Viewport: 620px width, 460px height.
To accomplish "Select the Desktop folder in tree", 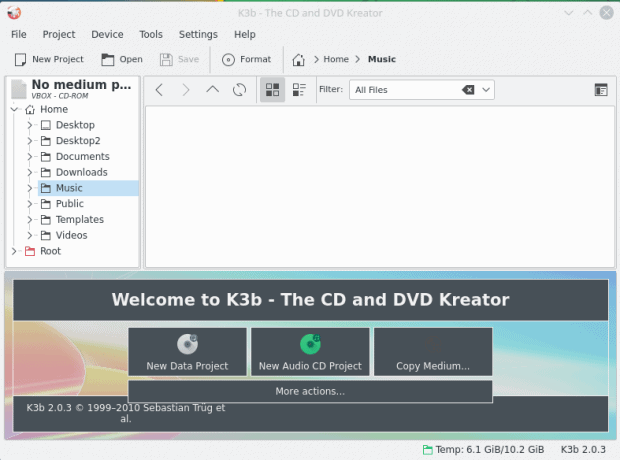I will 68,125.
